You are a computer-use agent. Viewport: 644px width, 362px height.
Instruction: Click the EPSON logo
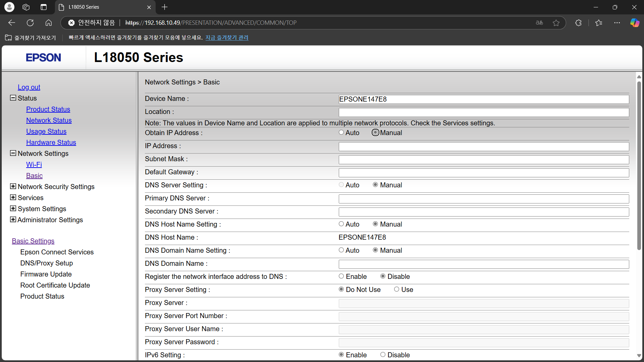tap(44, 58)
